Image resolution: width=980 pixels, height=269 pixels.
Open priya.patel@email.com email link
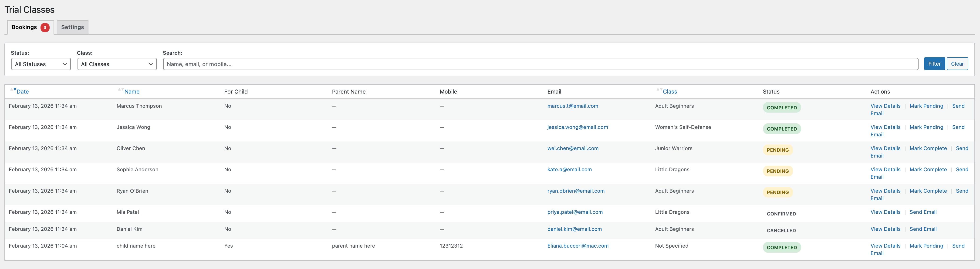(575, 212)
